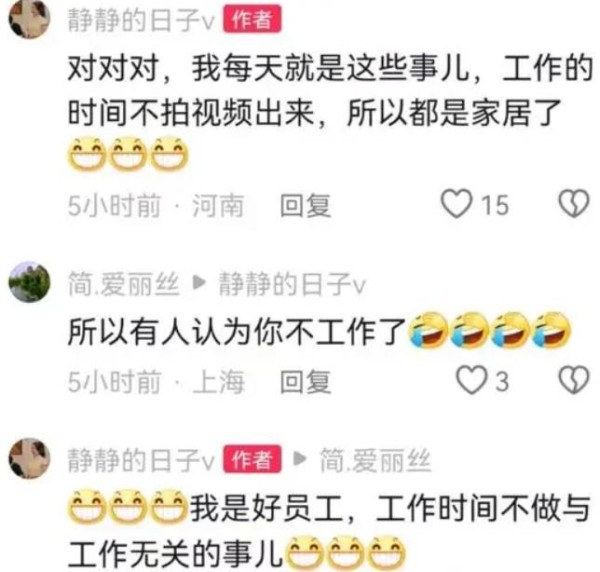Tap broken heart on 简.爱丽丝's comment
The height and width of the screenshot is (572, 600).
click(x=574, y=380)
